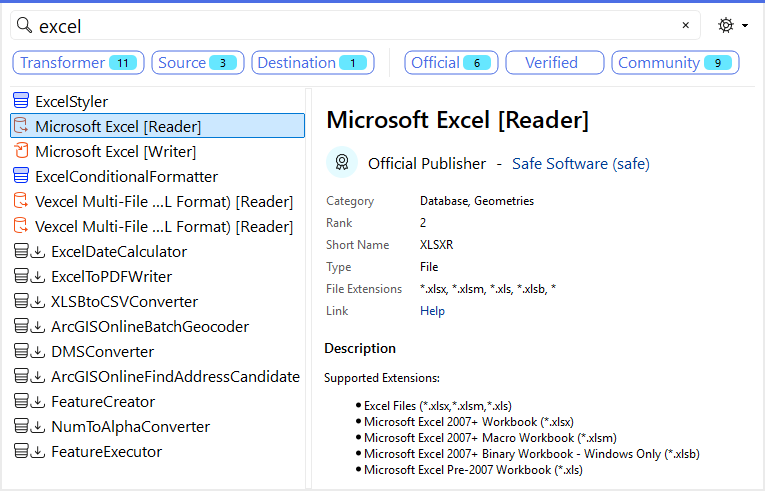Select ExcelDateCalculator in results
The height and width of the screenshot is (491, 765).
click(x=158, y=251)
